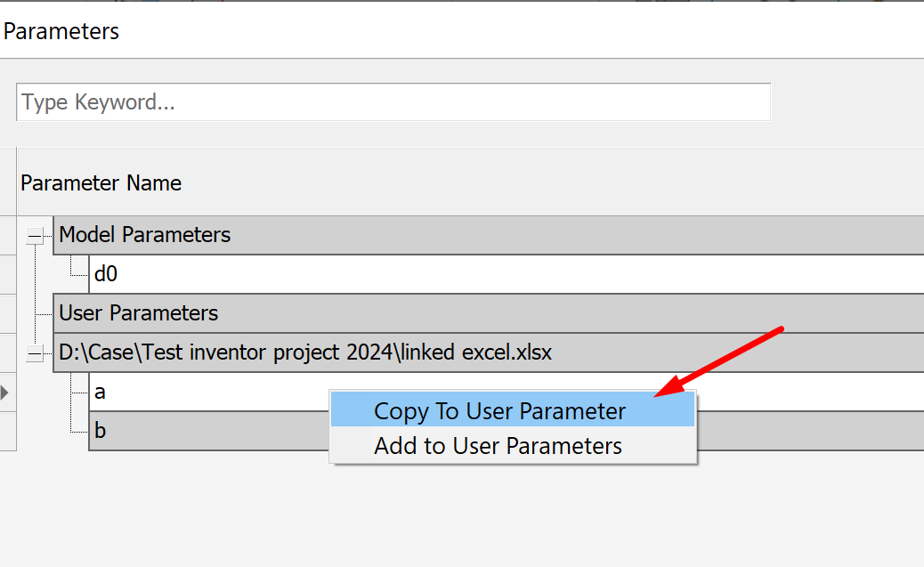Click row header beside parameter b
Viewport: 924px width, 567px height.
(7, 431)
